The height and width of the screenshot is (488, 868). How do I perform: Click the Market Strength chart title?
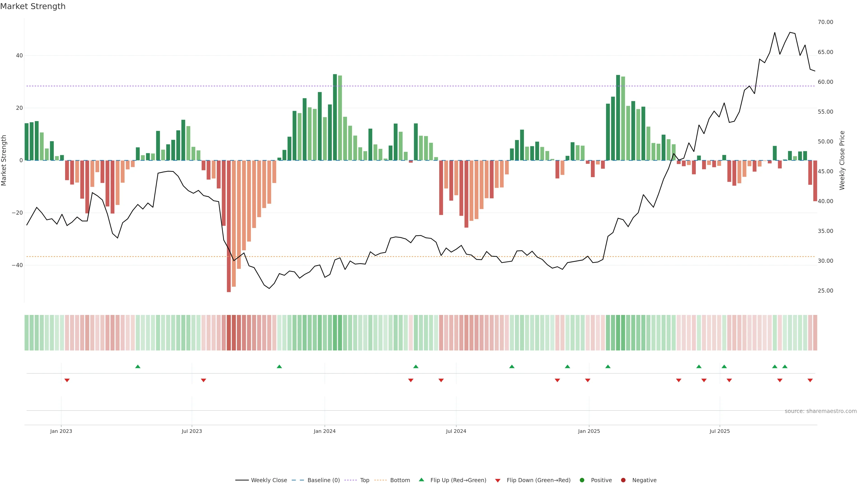point(33,6)
